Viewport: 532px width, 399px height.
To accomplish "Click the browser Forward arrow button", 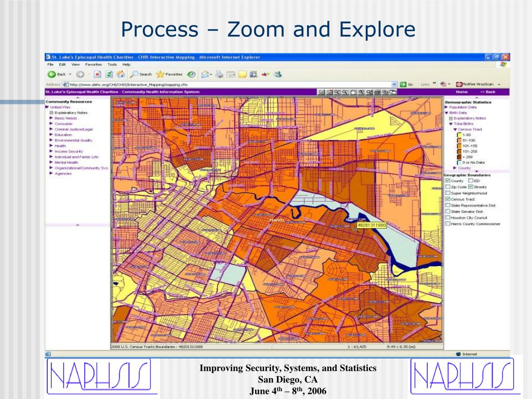I will [x=80, y=74].
